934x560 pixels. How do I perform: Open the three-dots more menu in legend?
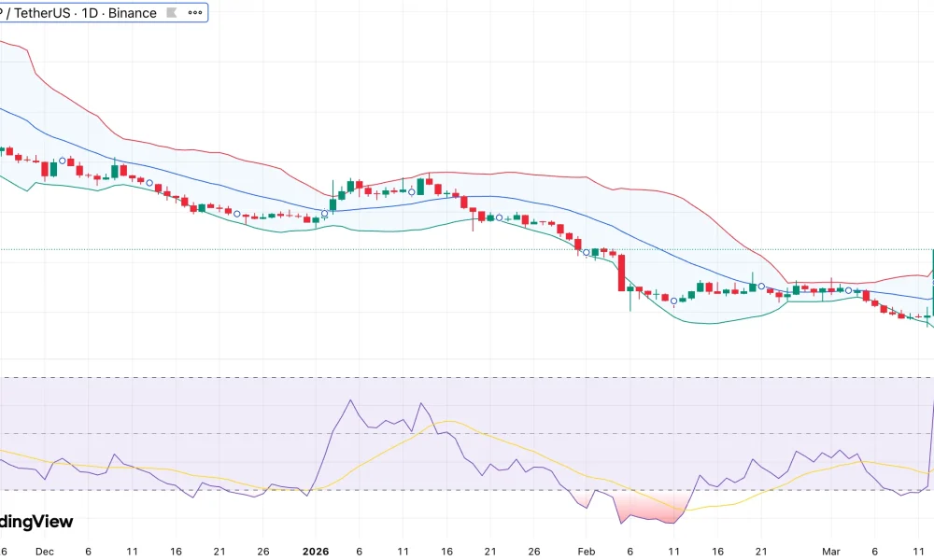pyautogui.click(x=194, y=13)
